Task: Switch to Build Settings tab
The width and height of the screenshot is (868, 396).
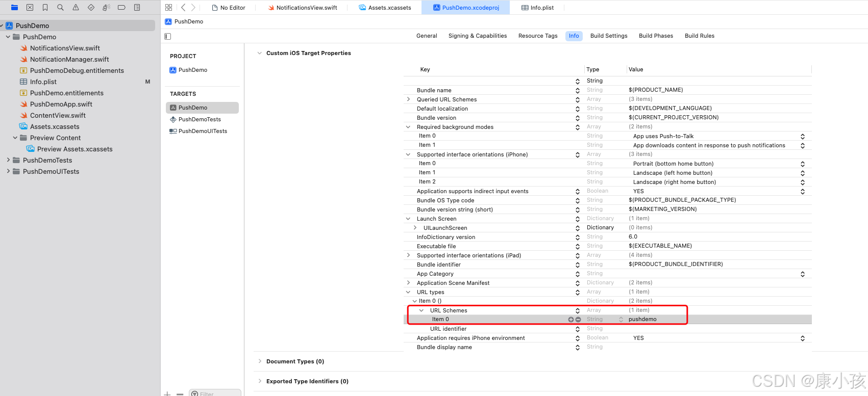Action: [609, 36]
